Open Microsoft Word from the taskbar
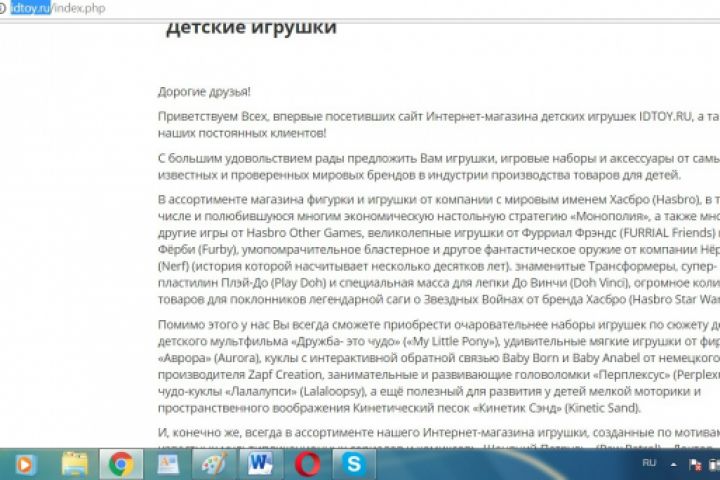The image size is (720, 480). [260, 464]
